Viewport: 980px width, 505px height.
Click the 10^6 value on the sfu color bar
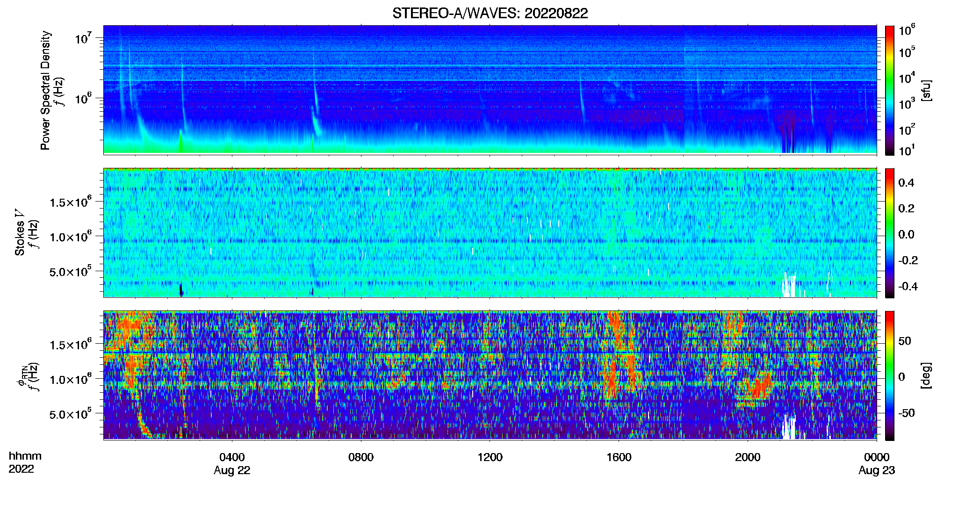pos(907,30)
